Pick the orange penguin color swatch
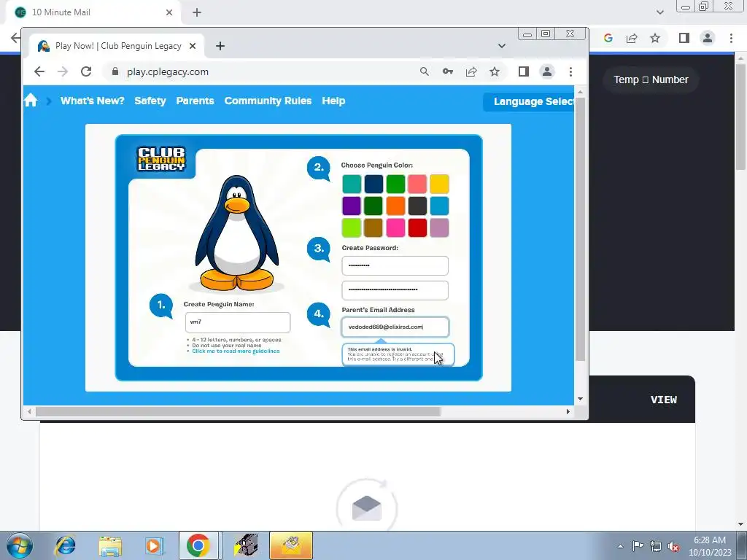 395,206
